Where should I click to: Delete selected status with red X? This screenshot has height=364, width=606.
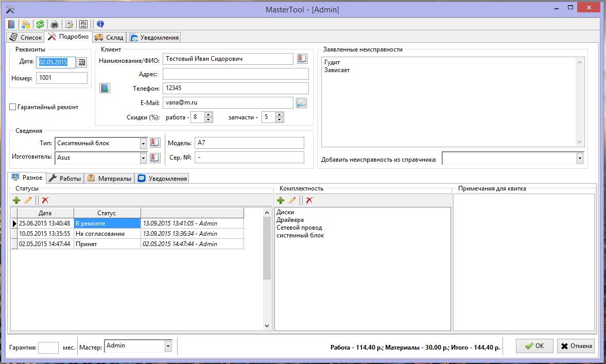[45, 200]
